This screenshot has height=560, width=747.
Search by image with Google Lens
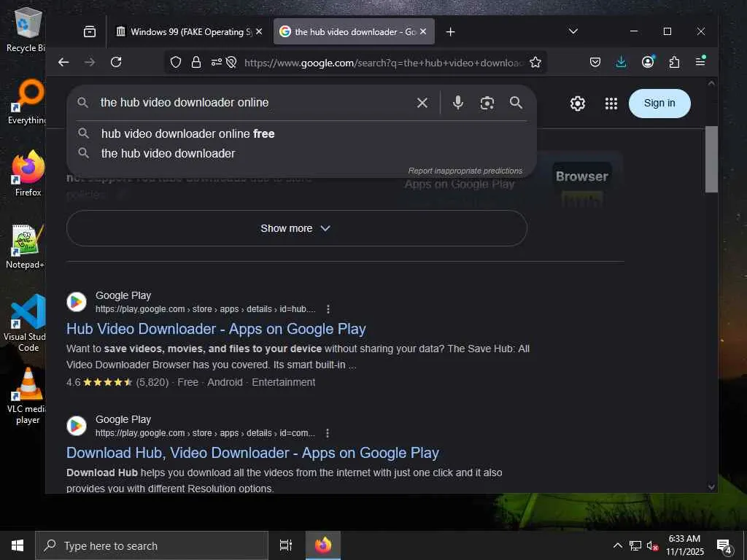487,103
